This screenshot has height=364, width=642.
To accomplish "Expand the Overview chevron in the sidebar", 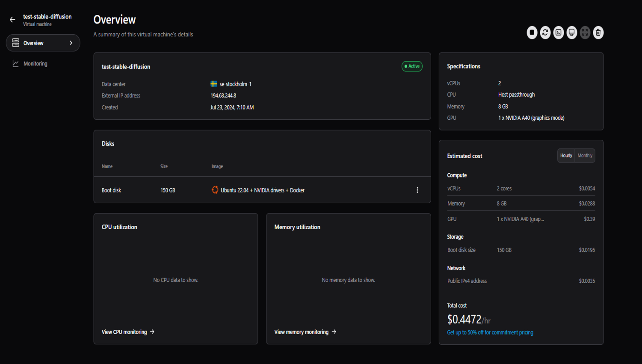I will point(71,43).
